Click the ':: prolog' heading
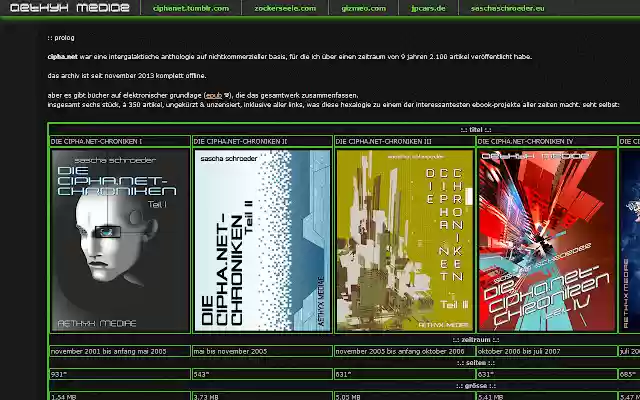Viewport: 640px width, 400px height. click(x=62, y=38)
